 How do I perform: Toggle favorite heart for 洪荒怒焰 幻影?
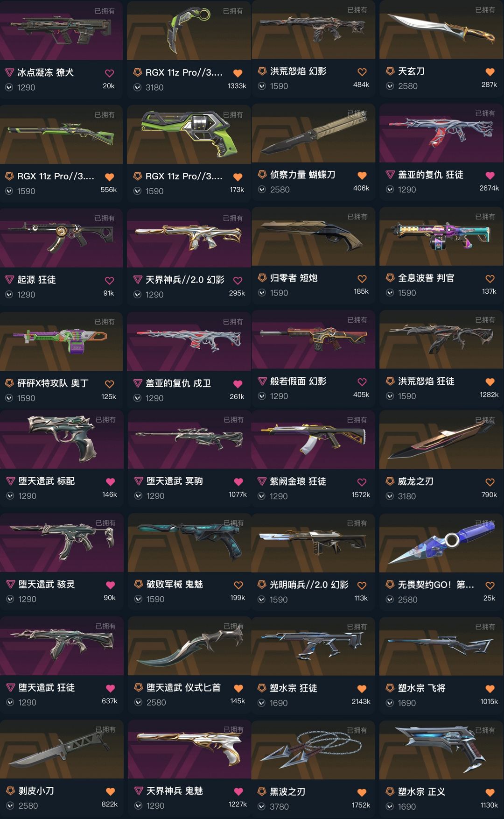click(x=362, y=72)
